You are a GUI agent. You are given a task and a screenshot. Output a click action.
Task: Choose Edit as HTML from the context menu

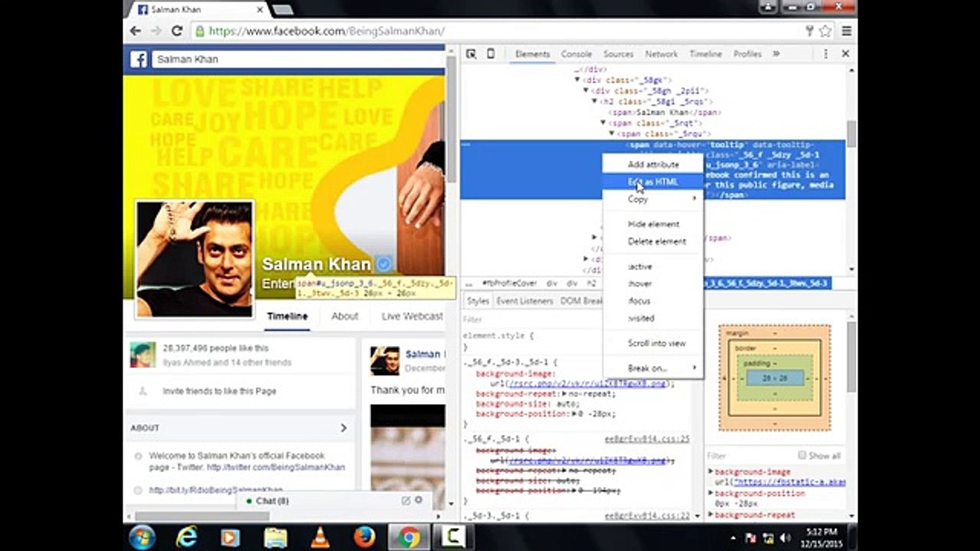click(x=652, y=182)
